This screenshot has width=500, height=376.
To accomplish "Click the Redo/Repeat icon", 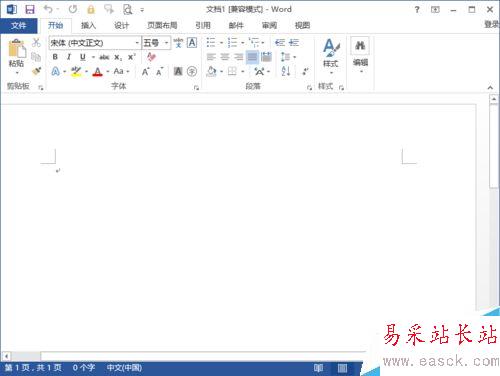I will click(73, 9).
